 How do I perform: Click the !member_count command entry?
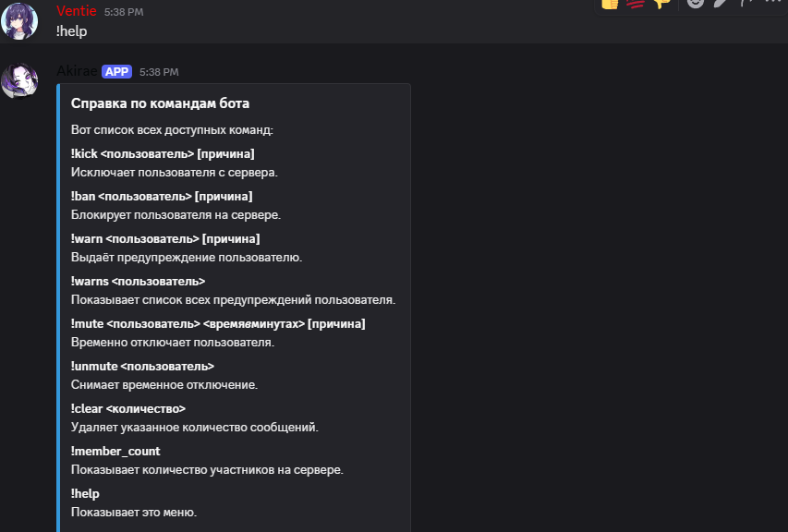click(x=116, y=451)
